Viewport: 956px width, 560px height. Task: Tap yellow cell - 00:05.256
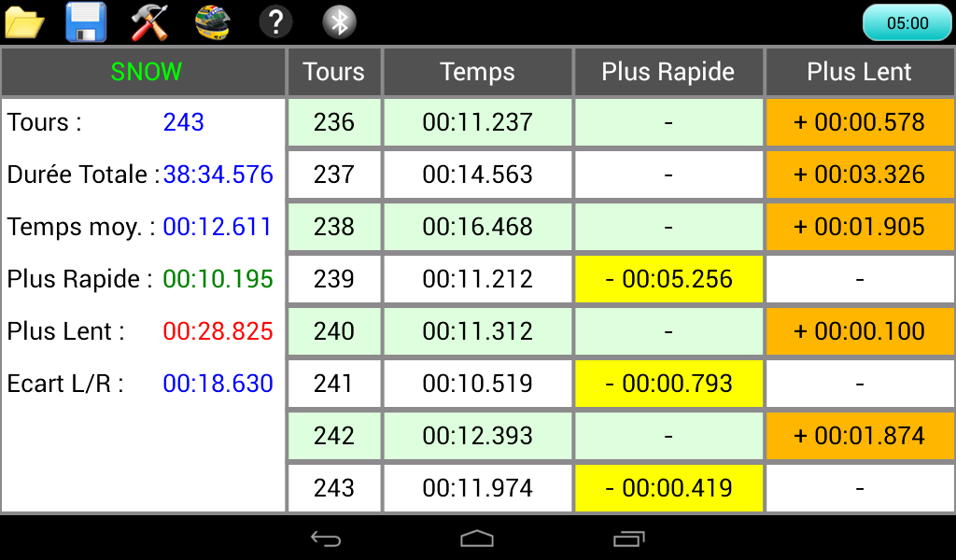tap(668, 279)
